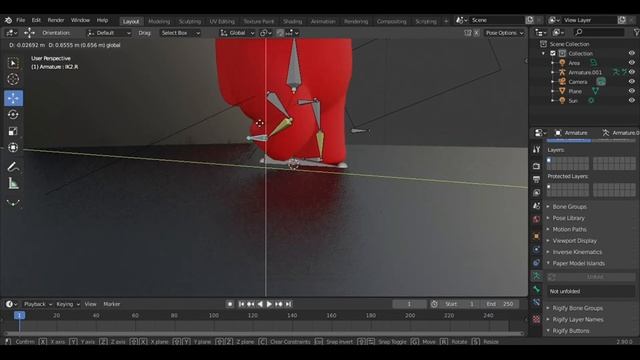The image size is (640, 360).
Task: Select the Select Box tool icon
Action: 13,62
